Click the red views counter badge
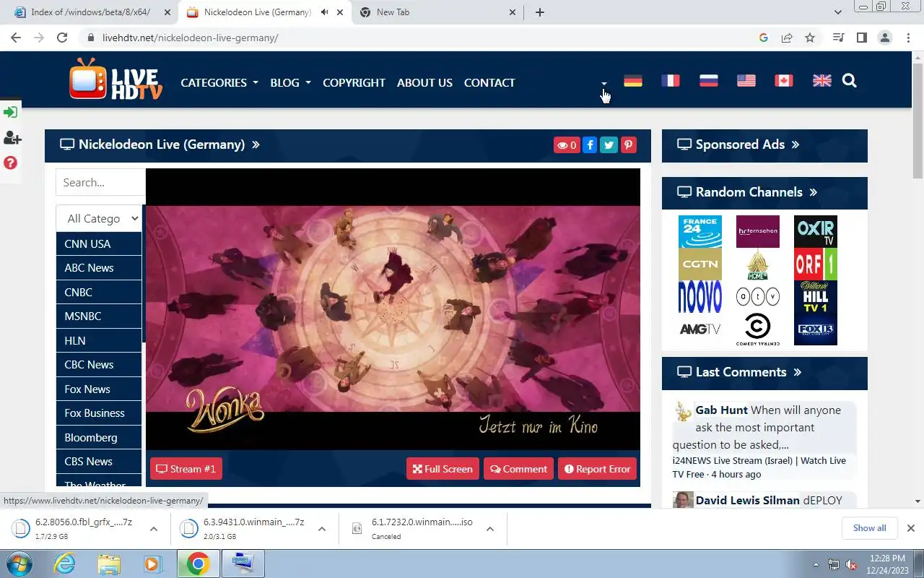Viewport: 924px width, 578px height. (x=567, y=145)
